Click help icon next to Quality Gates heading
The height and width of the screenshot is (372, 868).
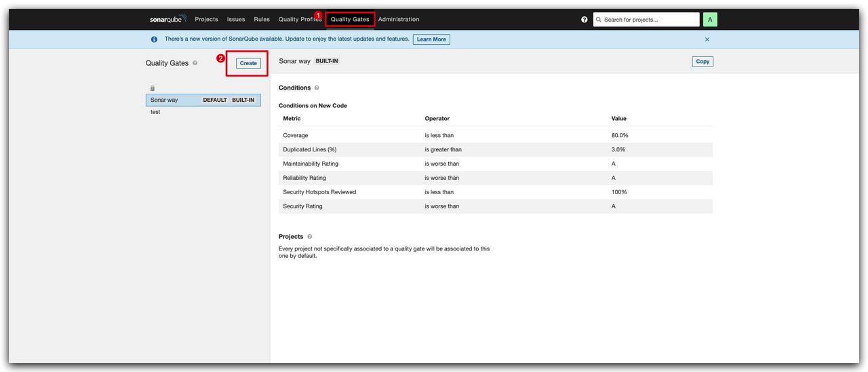click(195, 63)
